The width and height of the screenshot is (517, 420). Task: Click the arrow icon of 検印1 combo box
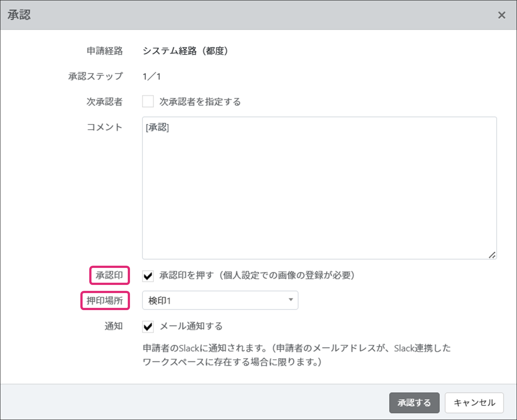[x=291, y=300]
